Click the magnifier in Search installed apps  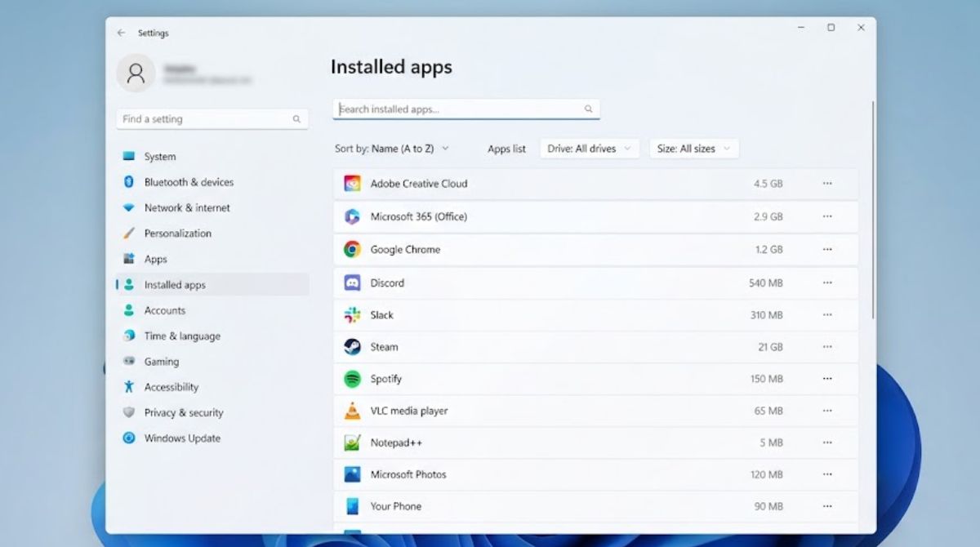point(588,109)
